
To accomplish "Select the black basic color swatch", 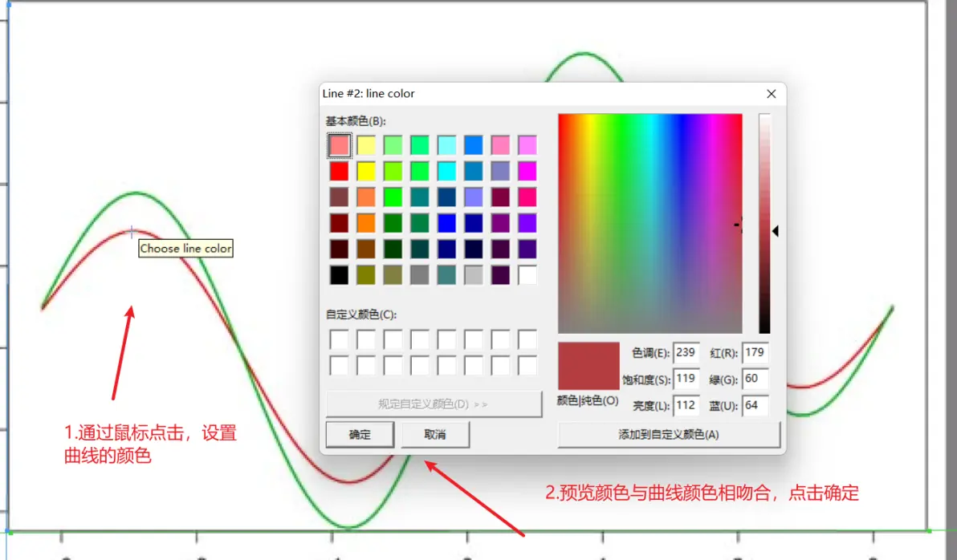I will click(340, 275).
